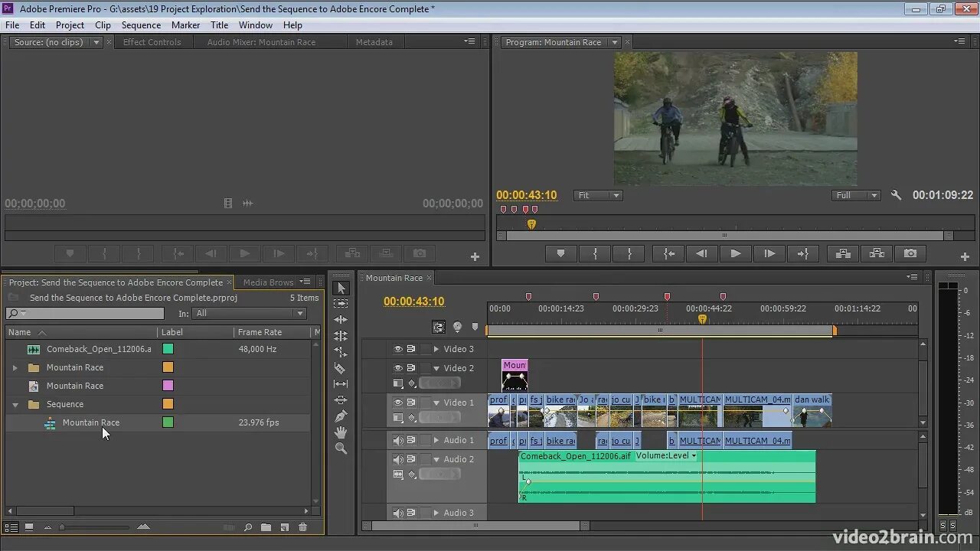Expand the Mountain Race bin folder

click(x=15, y=367)
